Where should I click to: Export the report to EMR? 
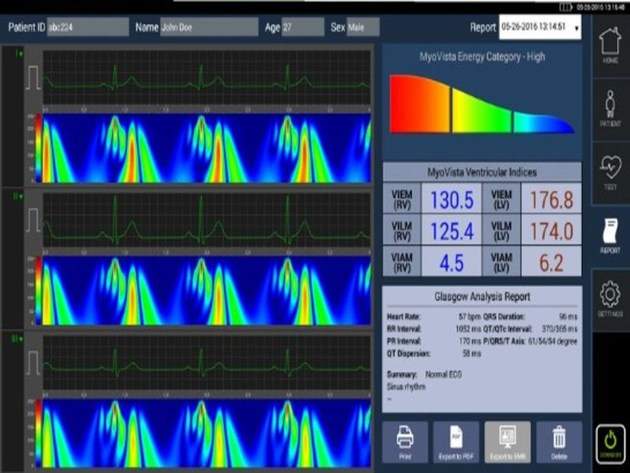coord(507,442)
